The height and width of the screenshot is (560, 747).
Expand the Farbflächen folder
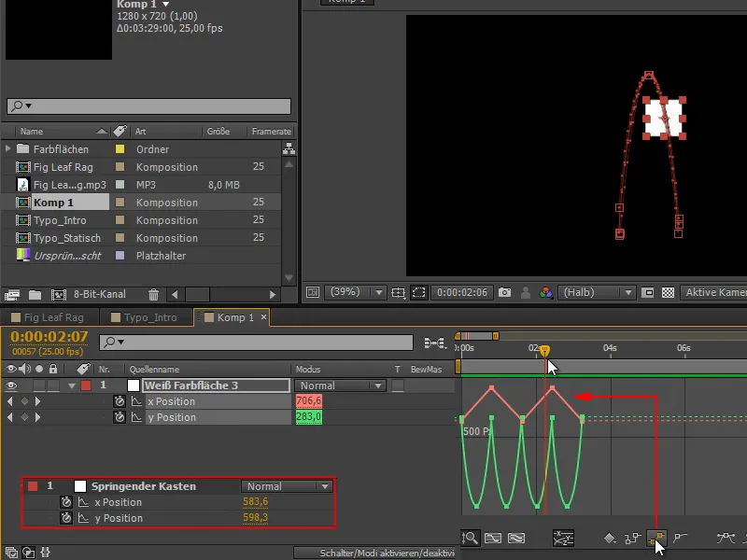pos(8,148)
